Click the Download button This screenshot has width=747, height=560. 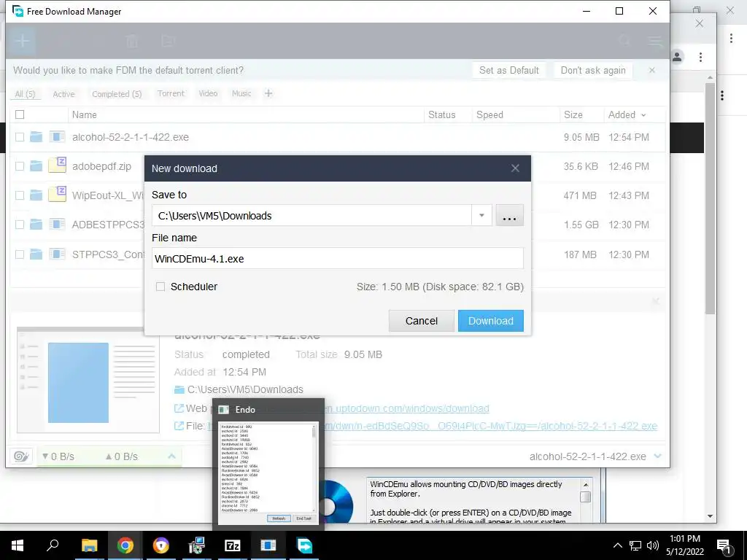(x=491, y=321)
